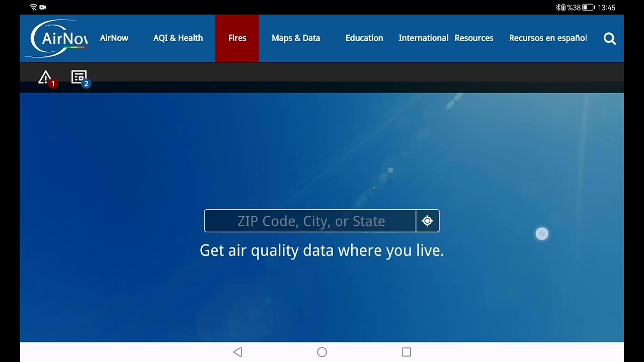
Task: Select the Fires tab
Action: tap(237, 38)
